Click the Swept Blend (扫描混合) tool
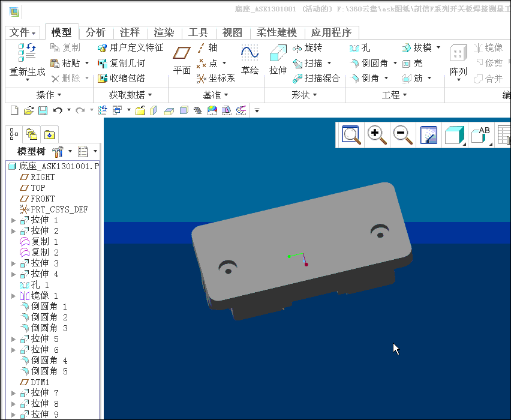The width and height of the screenshot is (511, 420). 316,78
